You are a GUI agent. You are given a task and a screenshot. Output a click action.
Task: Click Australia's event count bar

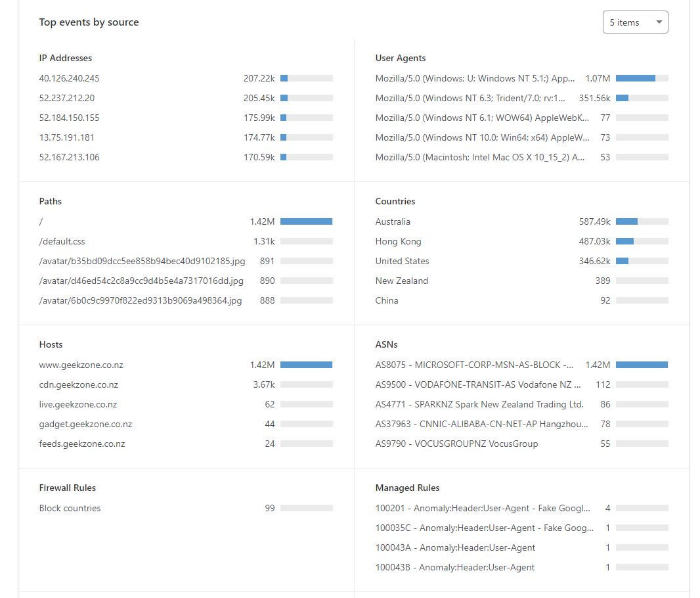click(x=642, y=221)
